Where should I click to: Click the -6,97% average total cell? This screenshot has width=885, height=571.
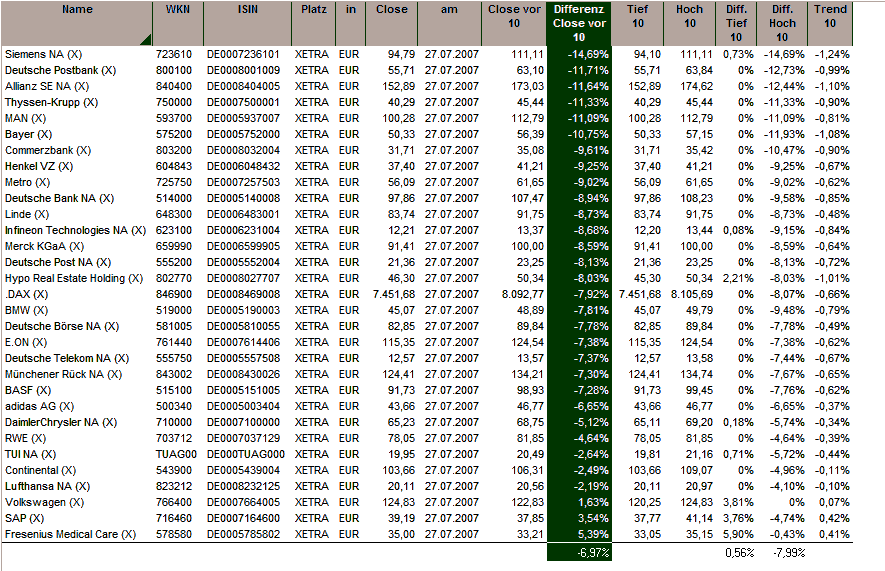tap(593, 553)
